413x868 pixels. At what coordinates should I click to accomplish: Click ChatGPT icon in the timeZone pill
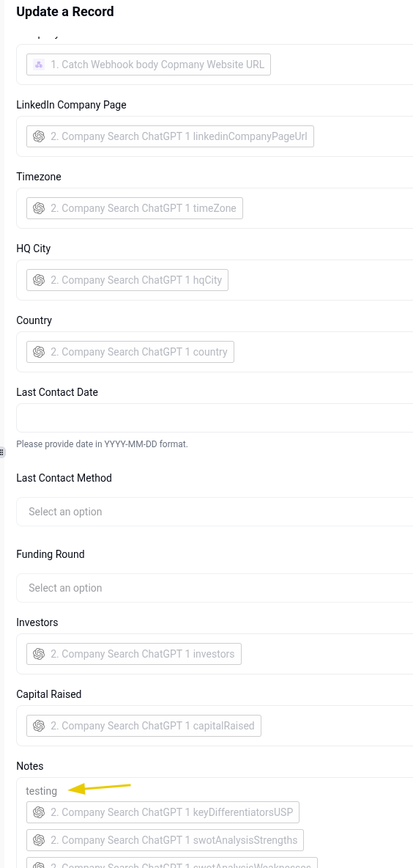coord(39,208)
